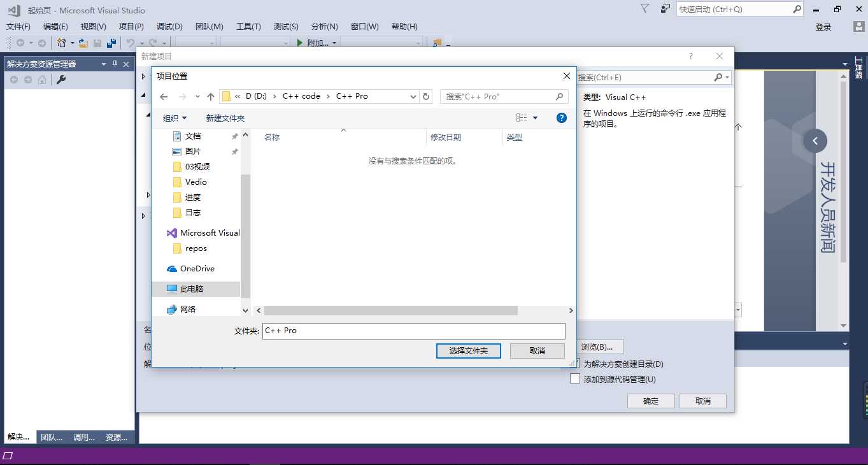Refresh the folder dialog location

pos(426,96)
